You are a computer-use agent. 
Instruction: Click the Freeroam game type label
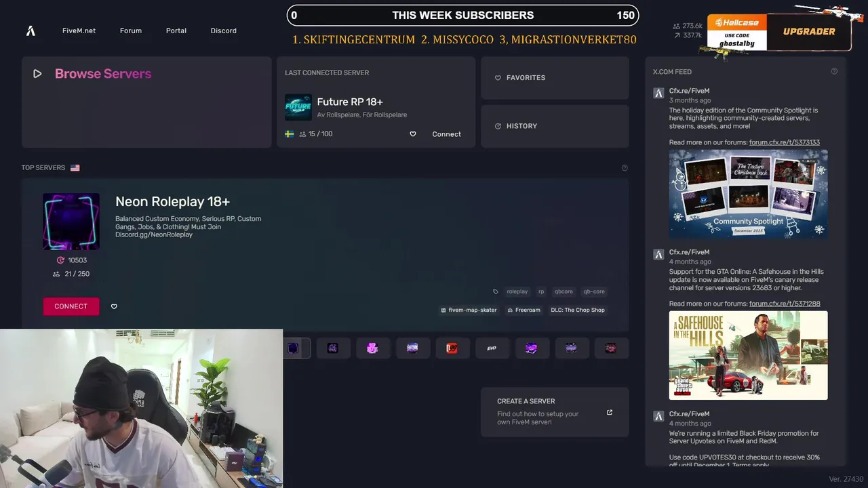pyautogui.click(x=524, y=310)
